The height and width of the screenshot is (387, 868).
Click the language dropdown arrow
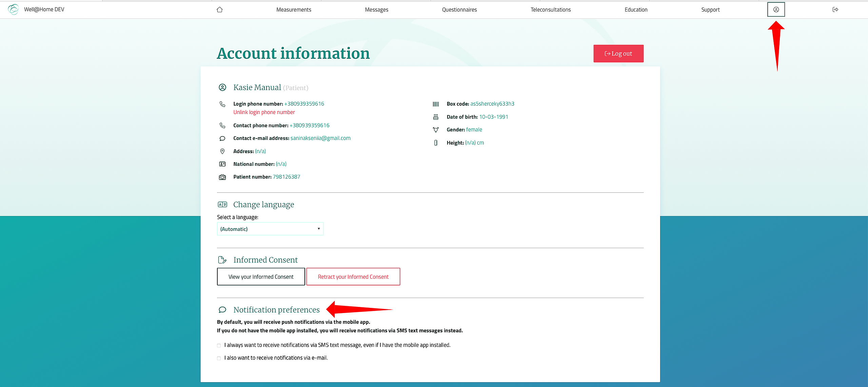(319, 229)
